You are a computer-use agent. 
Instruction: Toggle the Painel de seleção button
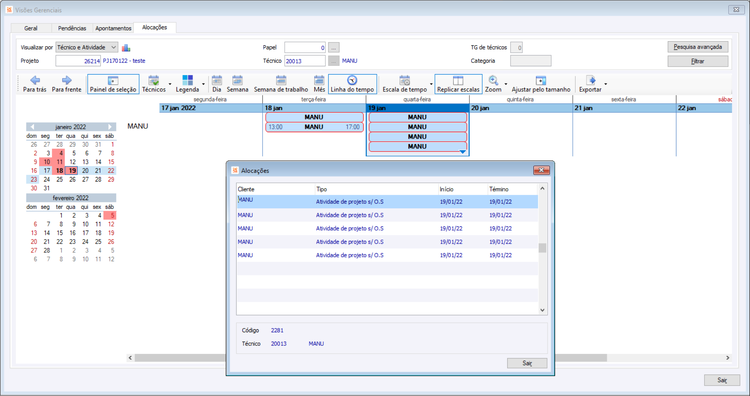click(x=113, y=84)
